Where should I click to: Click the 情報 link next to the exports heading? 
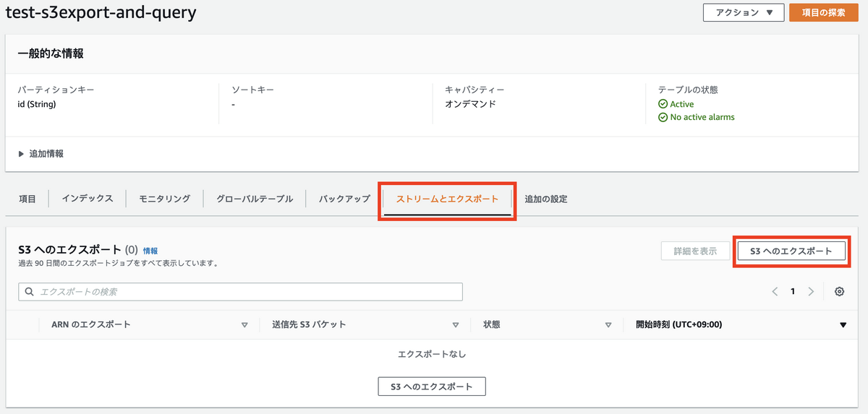point(150,251)
